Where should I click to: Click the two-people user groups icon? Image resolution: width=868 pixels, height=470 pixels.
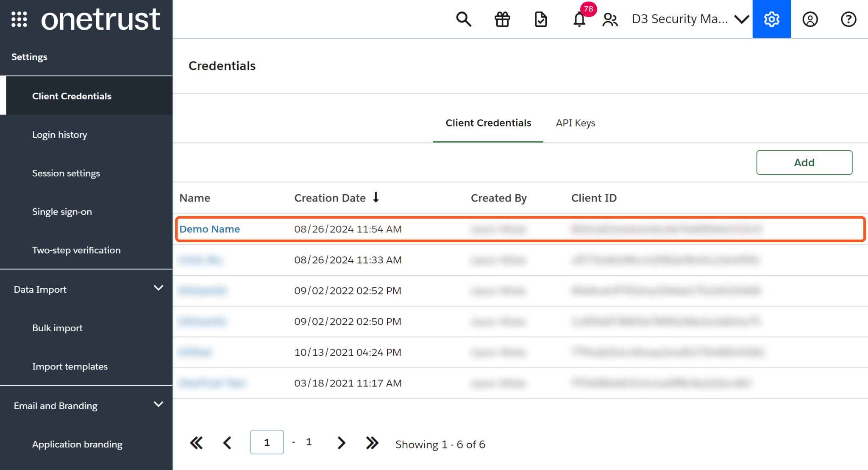click(x=610, y=20)
